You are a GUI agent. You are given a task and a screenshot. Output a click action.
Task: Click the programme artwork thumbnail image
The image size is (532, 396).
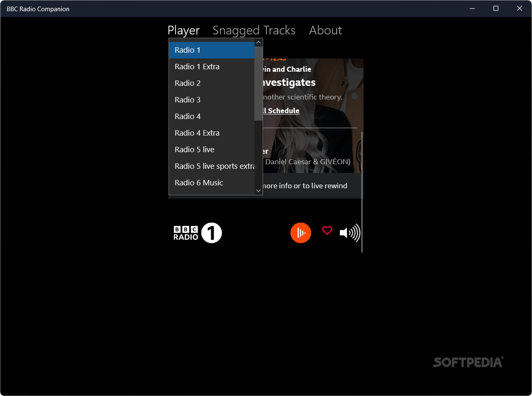point(313,116)
